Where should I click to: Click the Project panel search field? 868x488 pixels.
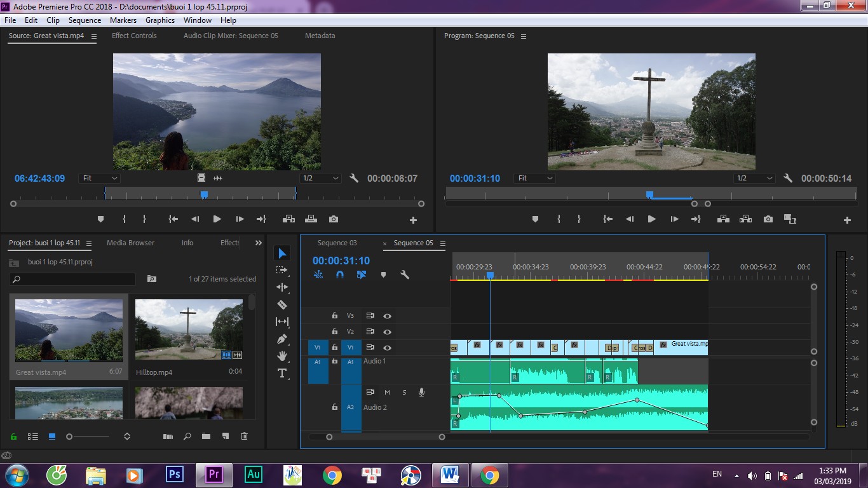point(72,279)
